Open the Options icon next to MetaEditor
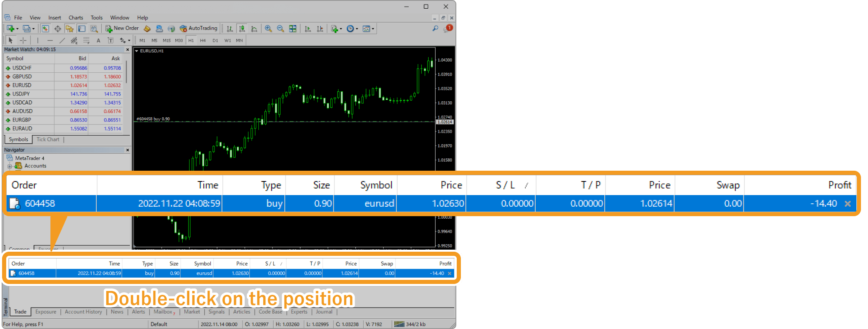Viewport: 868px width, 329px height. click(x=159, y=29)
